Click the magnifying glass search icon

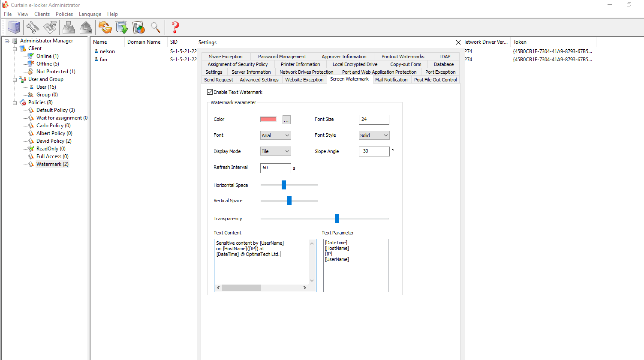156,27
